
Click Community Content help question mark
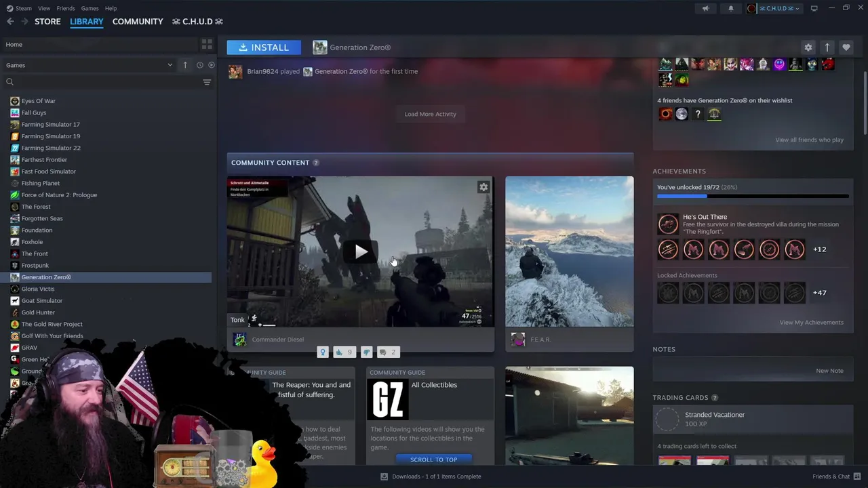[x=316, y=163]
